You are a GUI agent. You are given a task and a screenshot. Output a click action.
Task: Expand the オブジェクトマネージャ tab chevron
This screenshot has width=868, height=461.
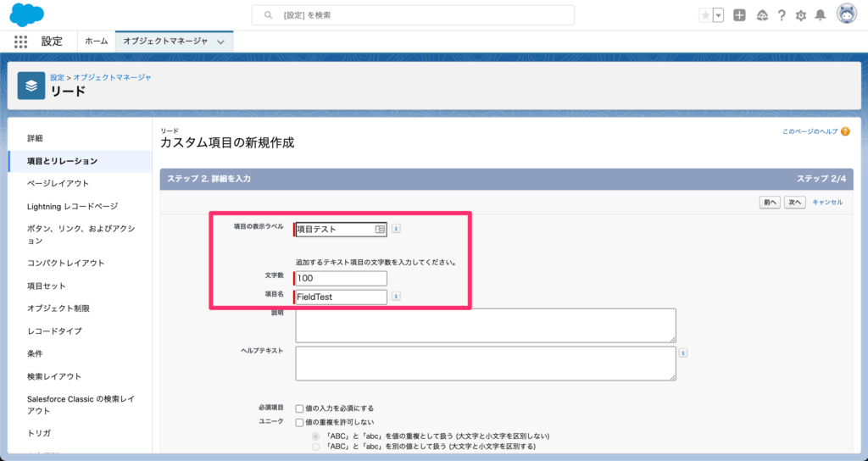(221, 42)
